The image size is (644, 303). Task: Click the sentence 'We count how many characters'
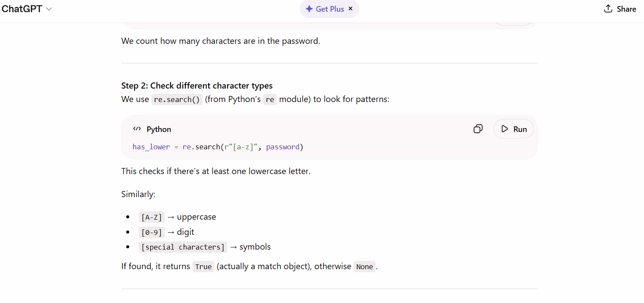[x=221, y=41]
